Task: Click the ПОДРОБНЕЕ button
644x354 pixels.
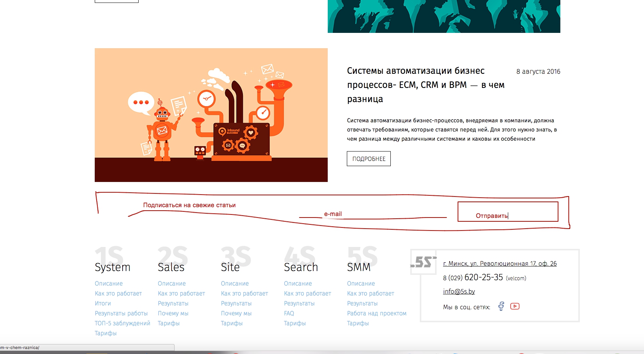Action: click(x=369, y=159)
